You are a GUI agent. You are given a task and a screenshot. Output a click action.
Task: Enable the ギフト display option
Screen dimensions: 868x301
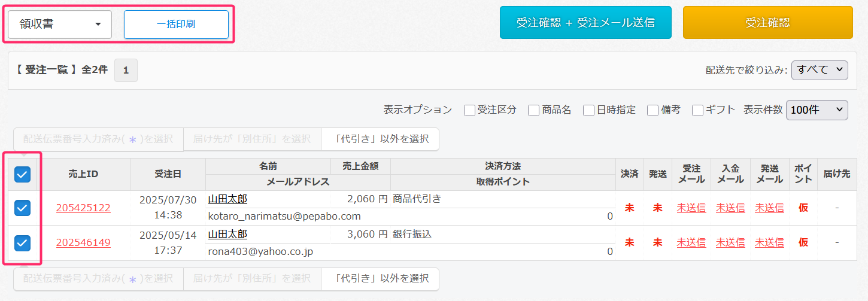click(x=697, y=110)
